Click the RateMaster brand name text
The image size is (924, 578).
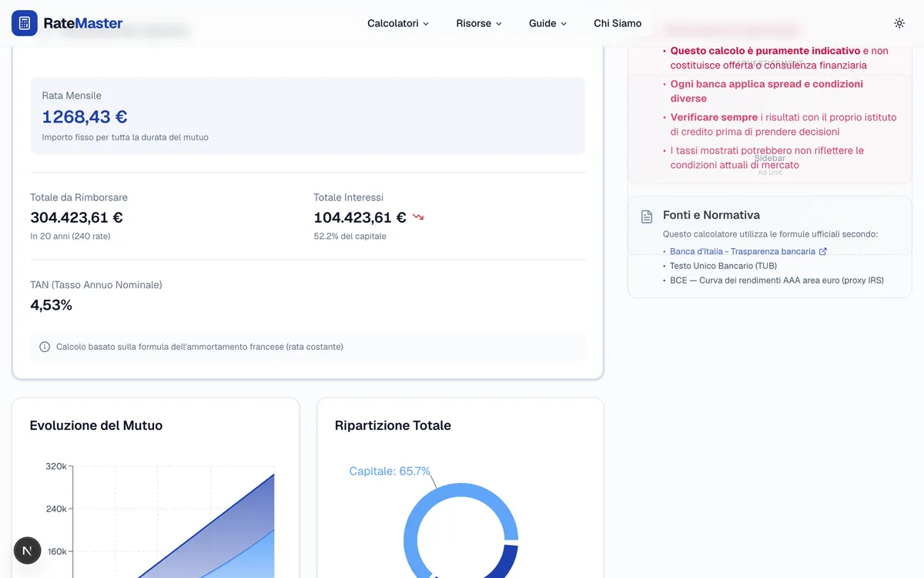(83, 23)
